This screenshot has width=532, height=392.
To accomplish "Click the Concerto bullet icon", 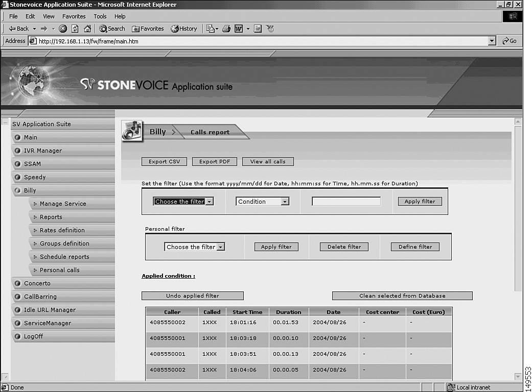I will (x=18, y=283).
